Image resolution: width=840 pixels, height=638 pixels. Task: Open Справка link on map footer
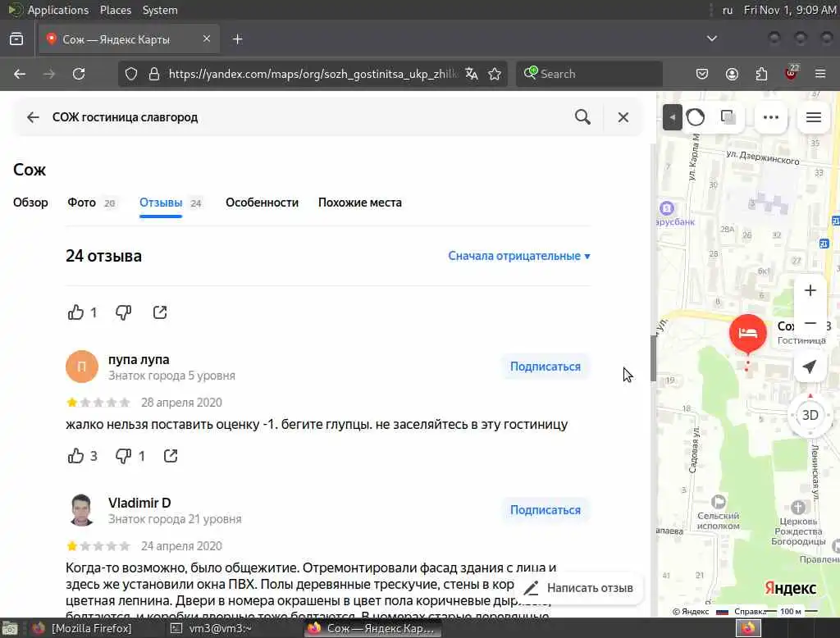pyautogui.click(x=750, y=611)
